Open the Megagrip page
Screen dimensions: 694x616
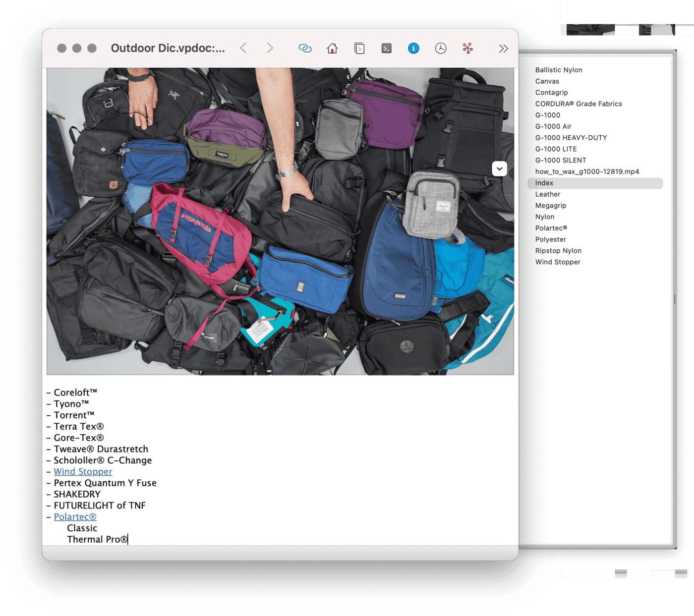pos(551,206)
